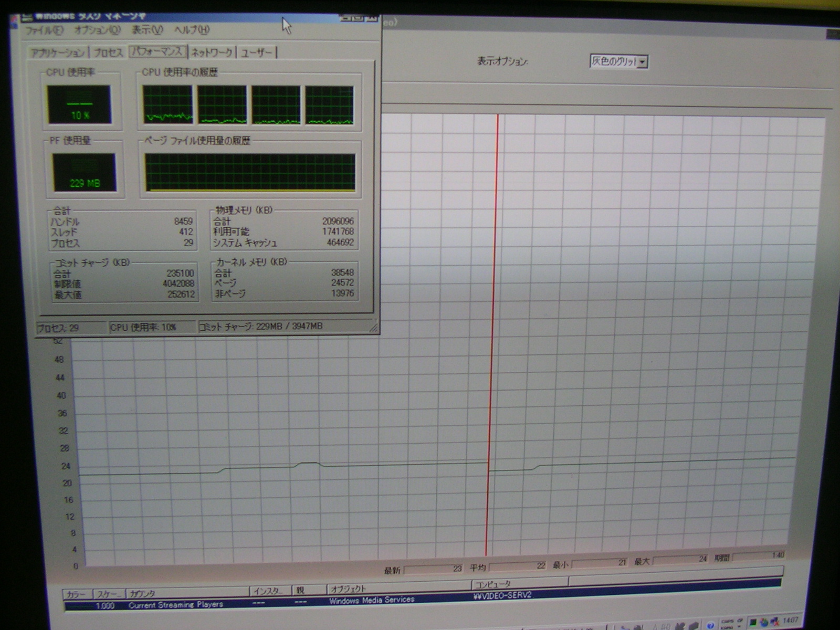Viewport: 840px width, 630px height.
Task: Switch to the ユーザー tab
Action: click(x=257, y=52)
